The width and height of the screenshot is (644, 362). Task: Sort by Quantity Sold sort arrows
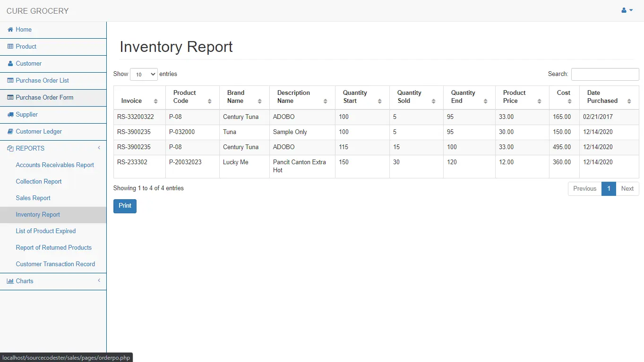tap(434, 101)
